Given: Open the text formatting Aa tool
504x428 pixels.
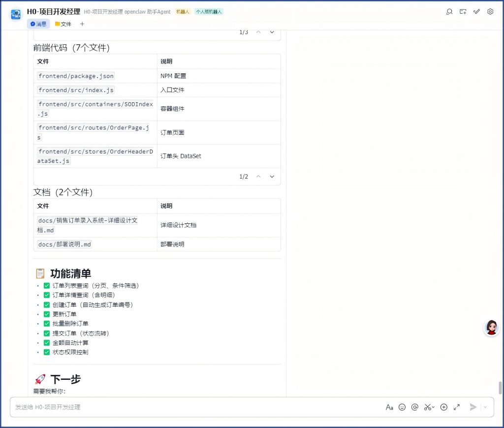Looking at the screenshot, I should point(389,407).
